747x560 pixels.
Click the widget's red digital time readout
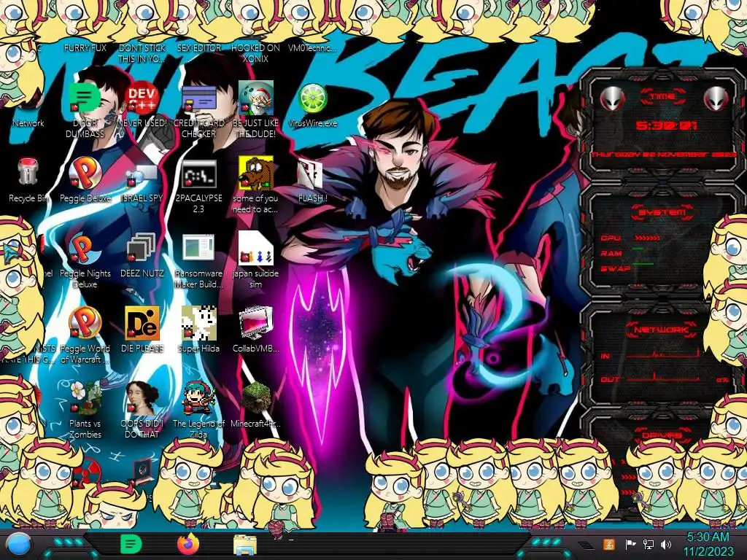click(x=666, y=125)
